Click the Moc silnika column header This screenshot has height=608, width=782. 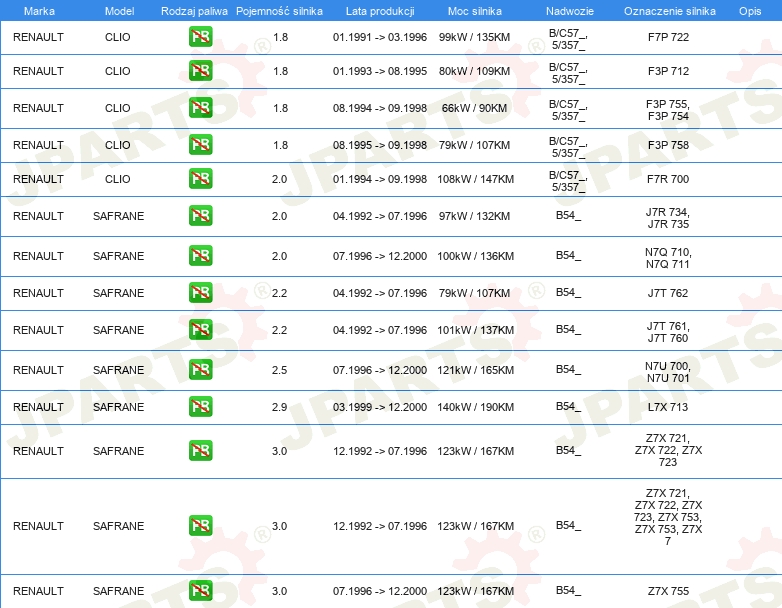click(x=475, y=11)
